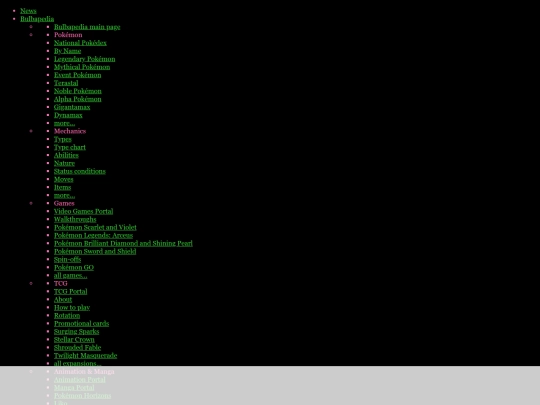Open the Video Games Portal
The height and width of the screenshot is (405, 540).
84,211
